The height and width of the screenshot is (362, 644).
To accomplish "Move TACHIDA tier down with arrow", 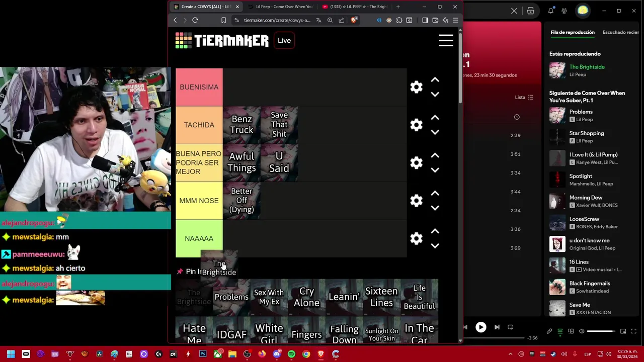I will 435,132.
